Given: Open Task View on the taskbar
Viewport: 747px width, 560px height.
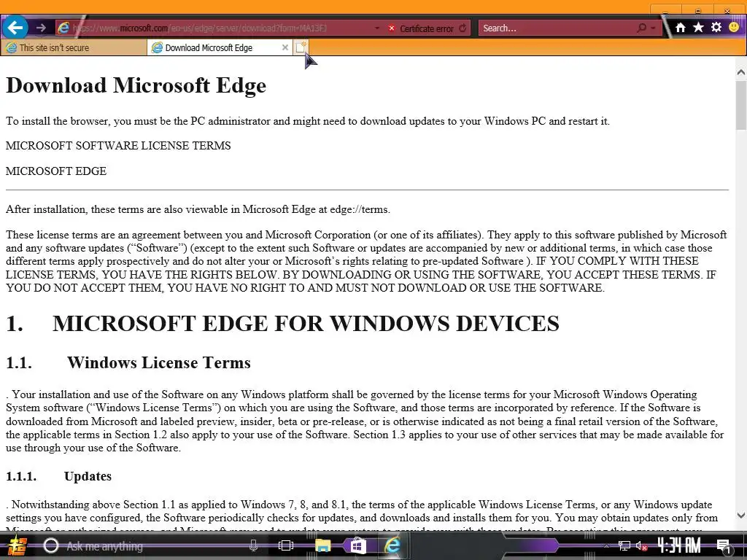Looking at the screenshot, I should click(x=286, y=545).
